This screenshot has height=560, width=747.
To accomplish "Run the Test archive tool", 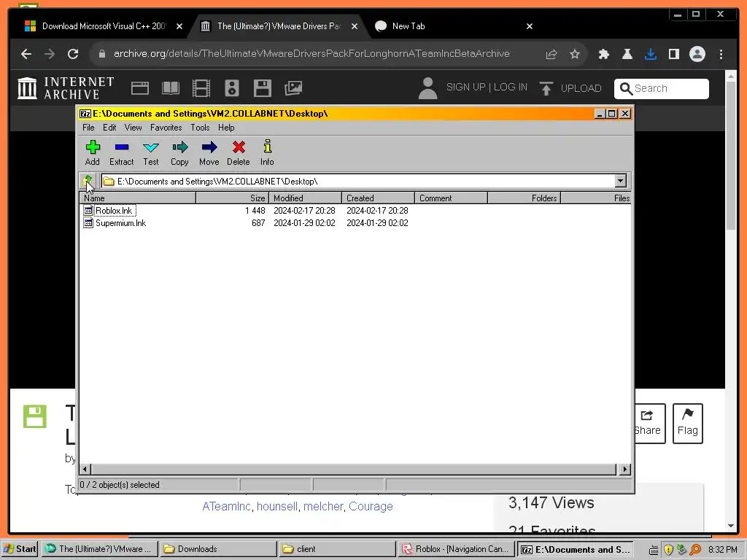I will coord(150,153).
